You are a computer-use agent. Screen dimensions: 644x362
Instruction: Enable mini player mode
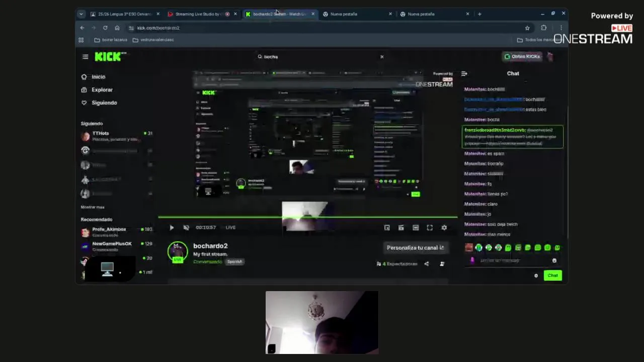click(x=387, y=228)
